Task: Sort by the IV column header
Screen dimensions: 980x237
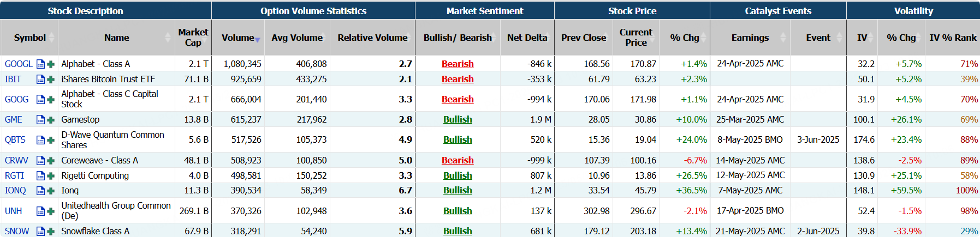Action: pyautogui.click(x=862, y=38)
